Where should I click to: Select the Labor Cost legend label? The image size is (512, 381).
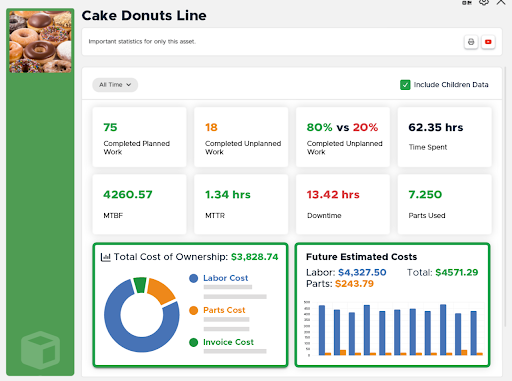pyautogui.click(x=226, y=278)
